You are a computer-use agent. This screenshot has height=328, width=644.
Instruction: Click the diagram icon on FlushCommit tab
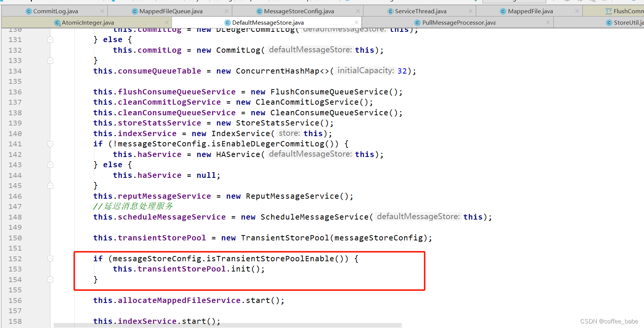[x=609, y=11]
